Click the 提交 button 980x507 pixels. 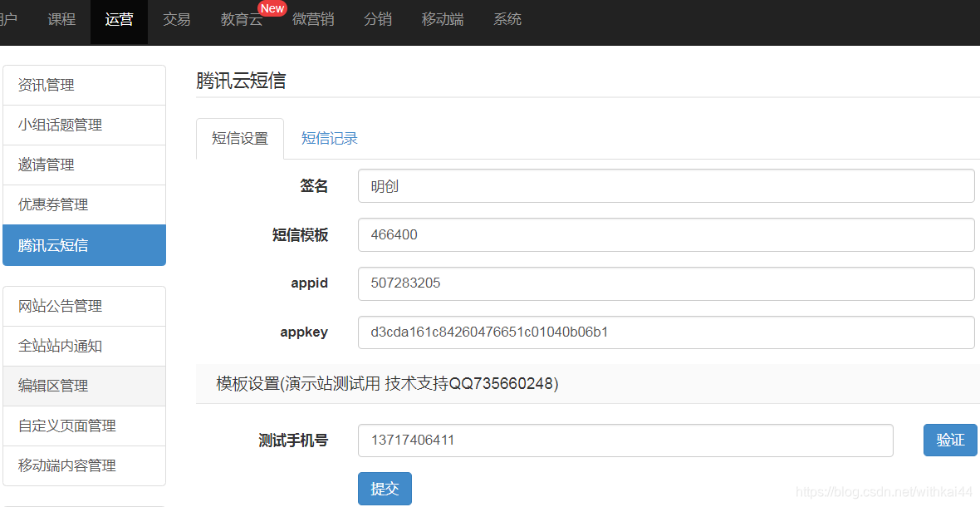click(x=385, y=489)
